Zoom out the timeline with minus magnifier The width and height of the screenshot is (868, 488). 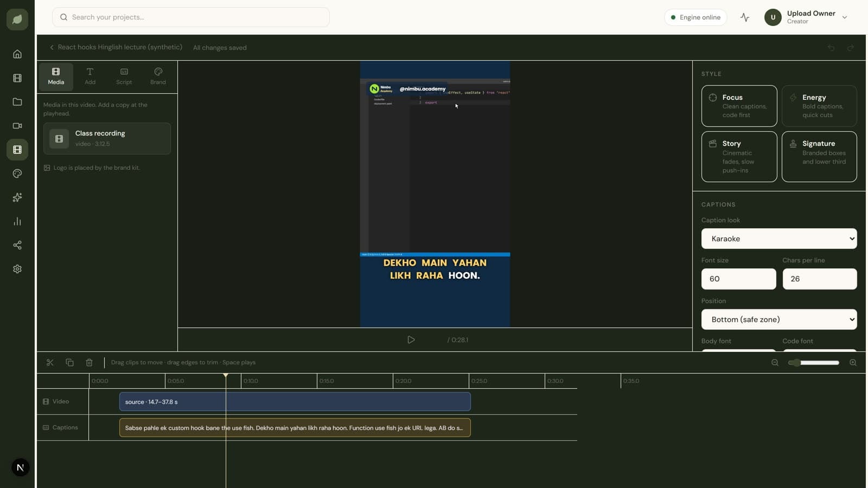(775, 362)
